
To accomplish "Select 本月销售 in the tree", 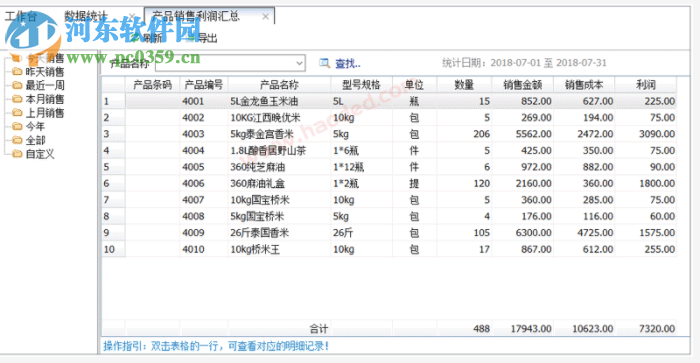I will 45,99.
